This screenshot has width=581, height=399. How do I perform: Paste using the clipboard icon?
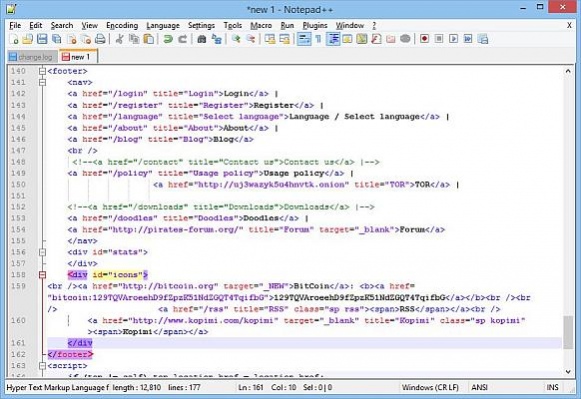pyautogui.click(x=149, y=39)
